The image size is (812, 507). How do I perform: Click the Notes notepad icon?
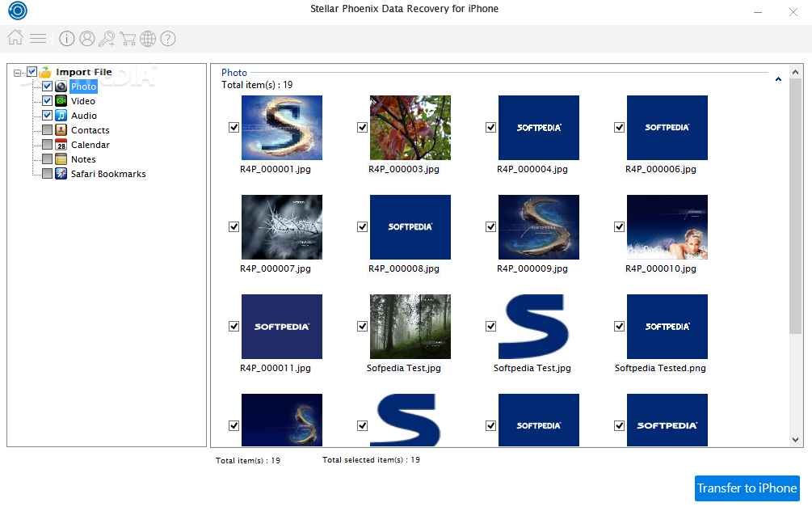point(61,158)
